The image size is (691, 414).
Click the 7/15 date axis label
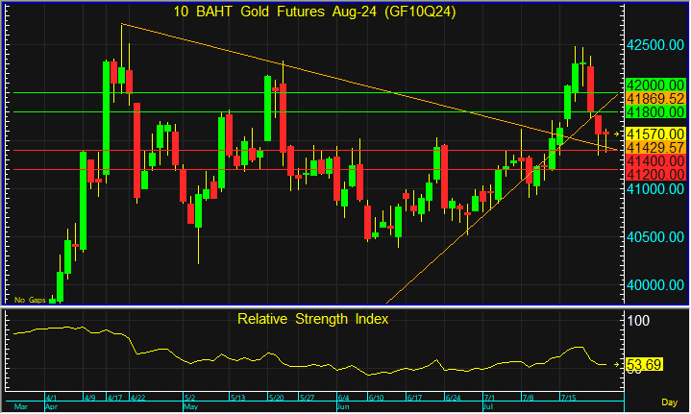click(568, 397)
